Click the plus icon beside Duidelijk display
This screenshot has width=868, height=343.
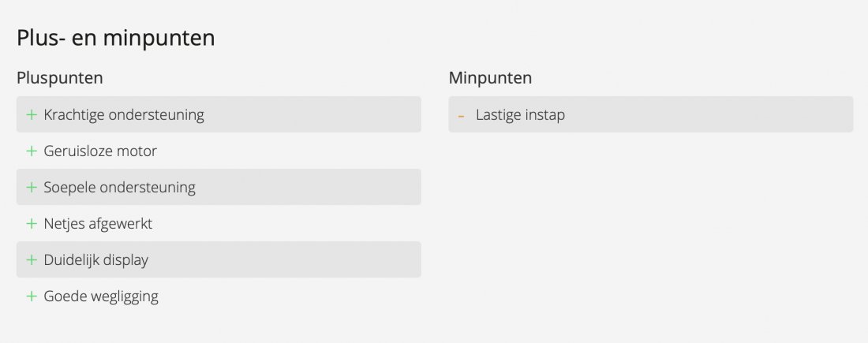tap(32, 260)
